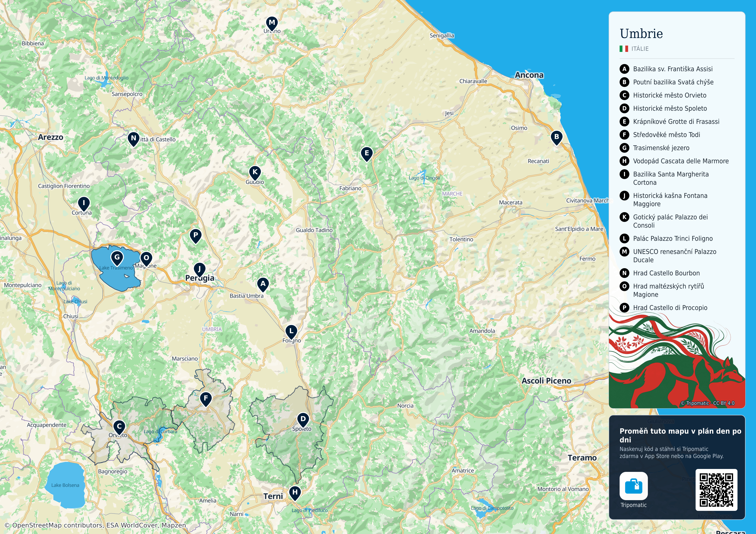
Task: Click legend entry Vodopád Cascata delle Marmore
Action: pos(674,161)
